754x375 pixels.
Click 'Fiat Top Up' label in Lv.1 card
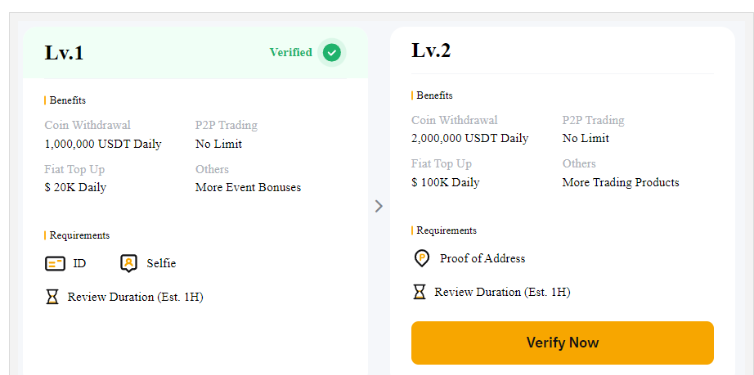coord(75,169)
